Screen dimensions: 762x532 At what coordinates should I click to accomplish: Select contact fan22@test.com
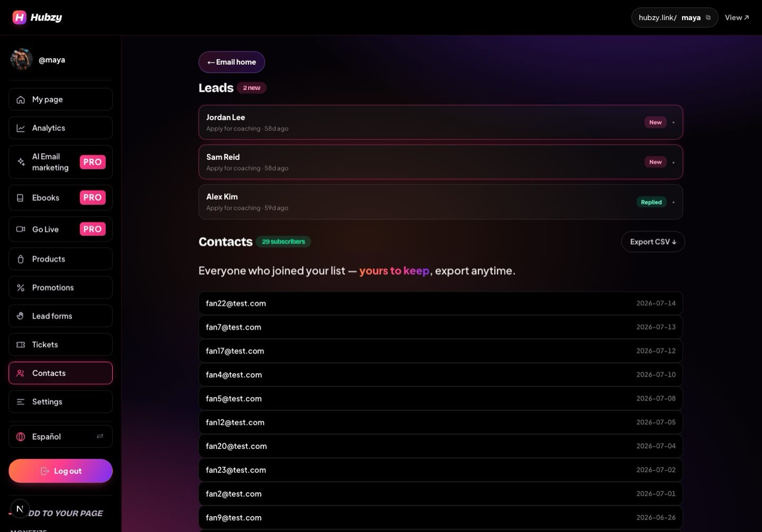441,304
